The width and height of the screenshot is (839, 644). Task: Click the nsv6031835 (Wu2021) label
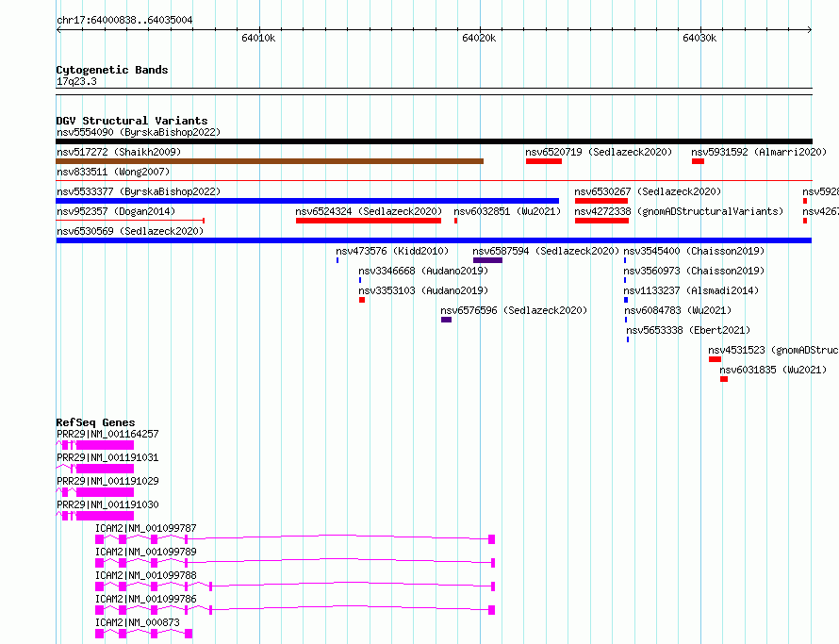coord(773,370)
